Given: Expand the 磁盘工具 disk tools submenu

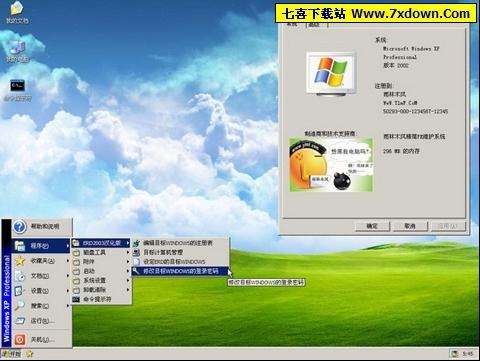Looking at the screenshot, I should click(x=101, y=252).
